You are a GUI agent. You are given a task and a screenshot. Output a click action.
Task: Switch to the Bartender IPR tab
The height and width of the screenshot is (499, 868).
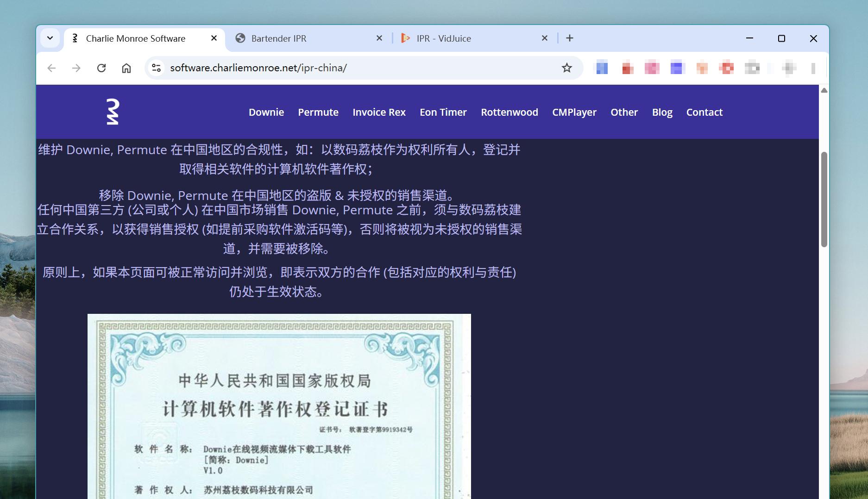(308, 38)
